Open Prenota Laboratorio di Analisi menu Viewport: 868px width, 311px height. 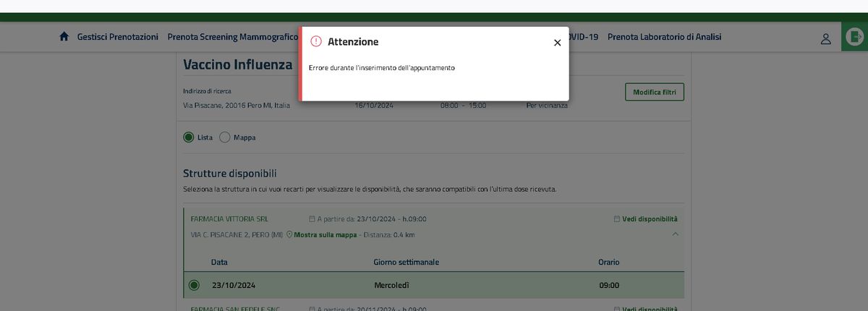click(664, 37)
